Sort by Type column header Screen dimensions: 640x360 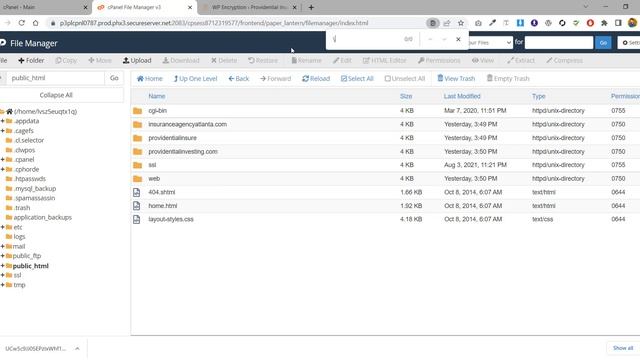tap(538, 96)
